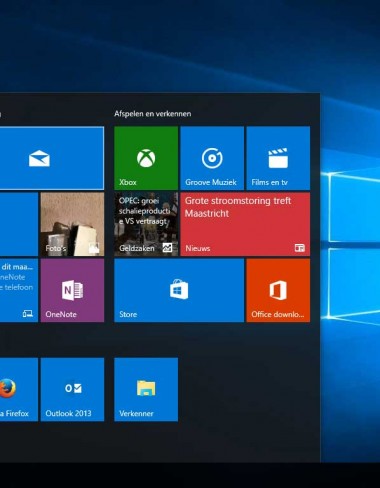Image resolution: width=380 pixels, height=488 pixels.
Task: Open the Mail tile with envelope icon
Action: (x=51, y=158)
